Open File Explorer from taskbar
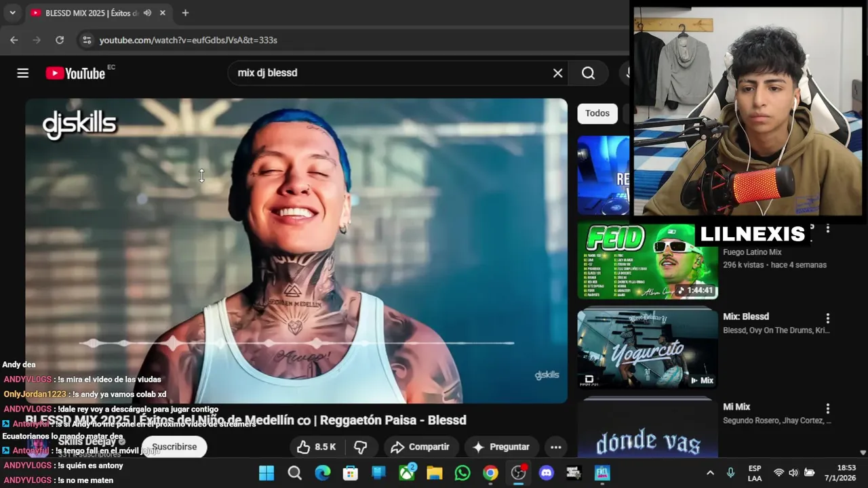The height and width of the screenshot is (488, 868). point(434,473)
